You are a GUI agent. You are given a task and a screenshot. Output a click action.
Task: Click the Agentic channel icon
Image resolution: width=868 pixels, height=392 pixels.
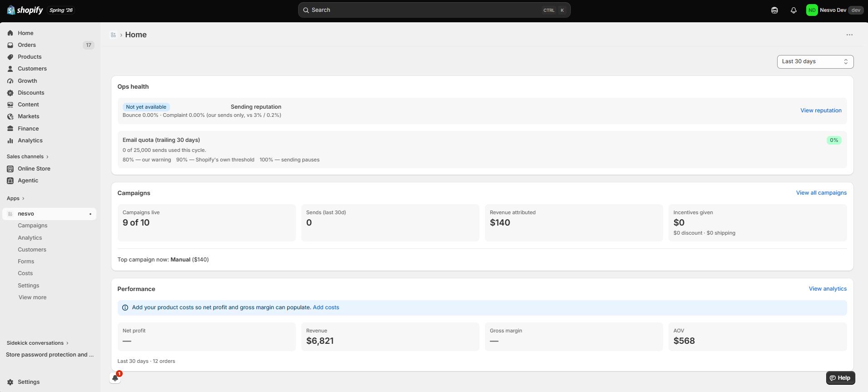[x=10, y=181]
